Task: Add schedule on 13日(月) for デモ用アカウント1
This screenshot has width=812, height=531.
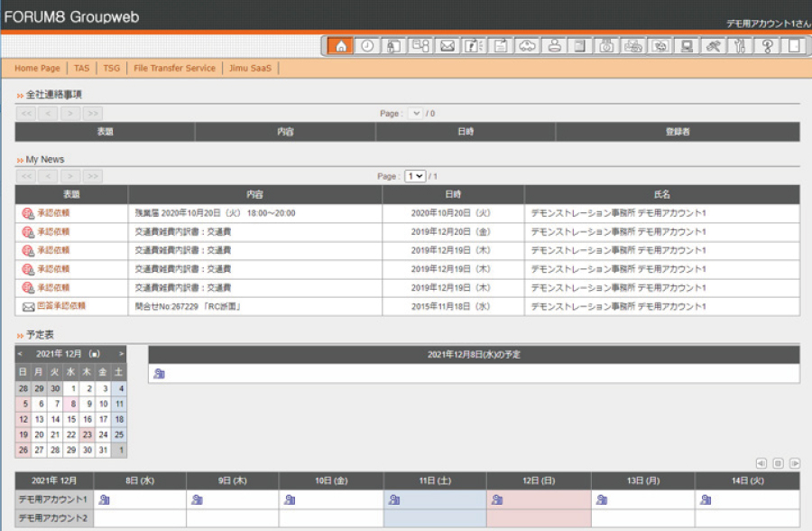Action: pyautogui.click(x=601, y=499)
